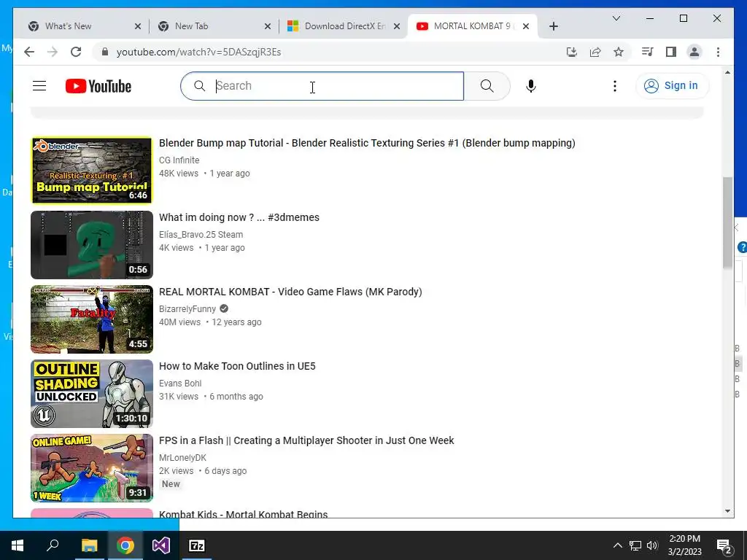Sign in to YouTube
This screenshot has height=560, width=747.
(672, 86)
